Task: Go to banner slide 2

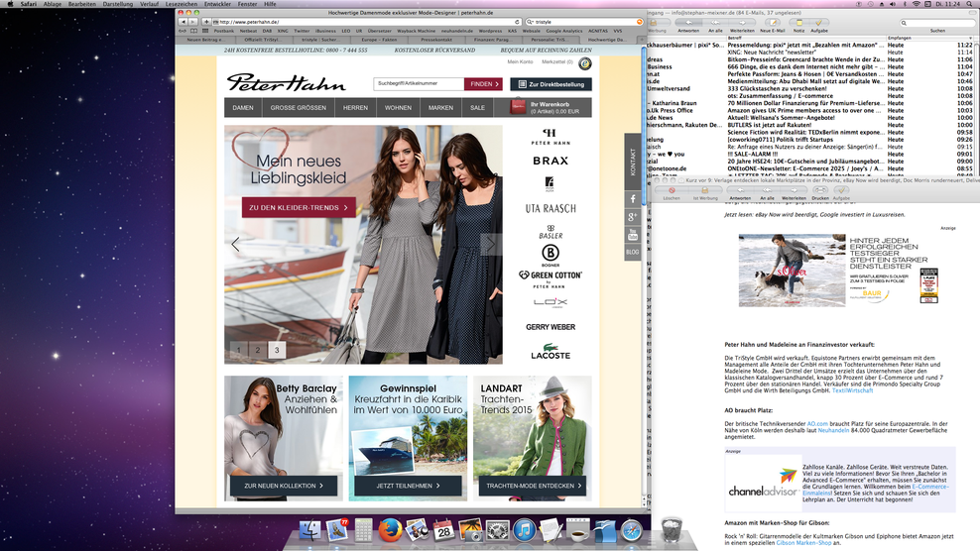Action: pos(258,350)
